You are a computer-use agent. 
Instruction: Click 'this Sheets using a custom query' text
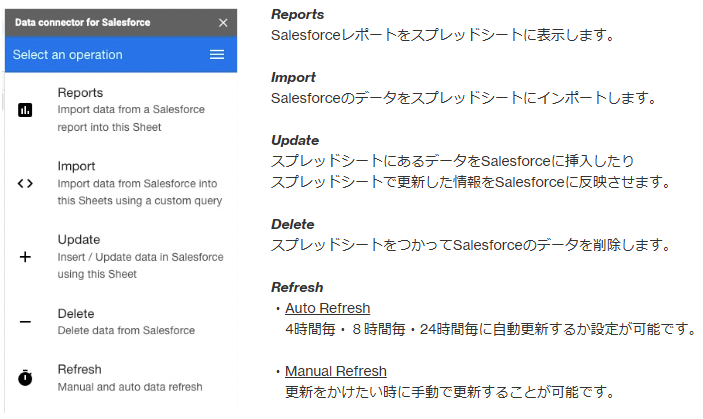[139, 201]
